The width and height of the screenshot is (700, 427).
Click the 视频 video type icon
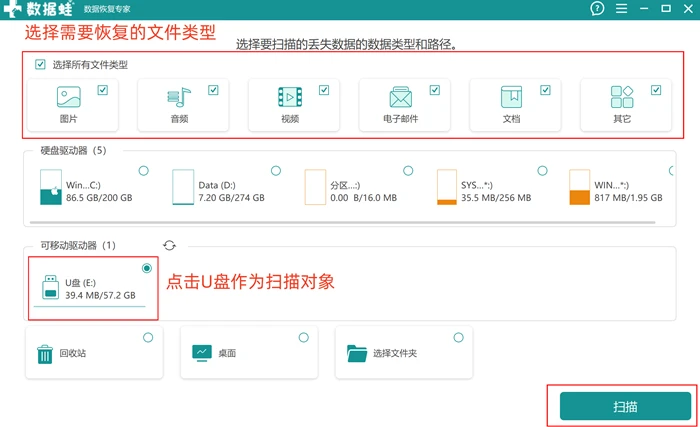point(290,97)
